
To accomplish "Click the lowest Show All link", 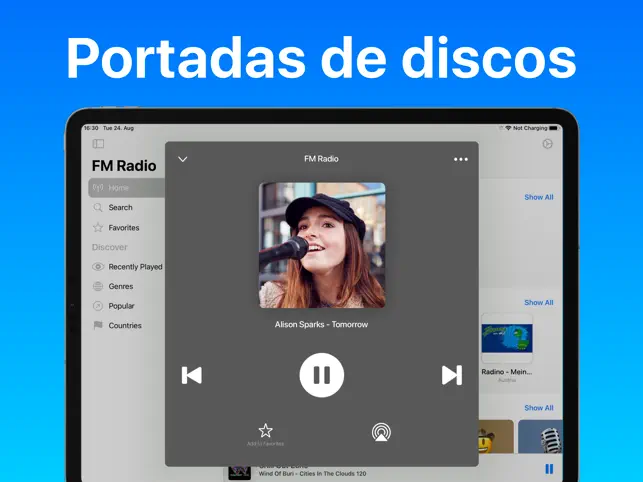I will point(538,408).
